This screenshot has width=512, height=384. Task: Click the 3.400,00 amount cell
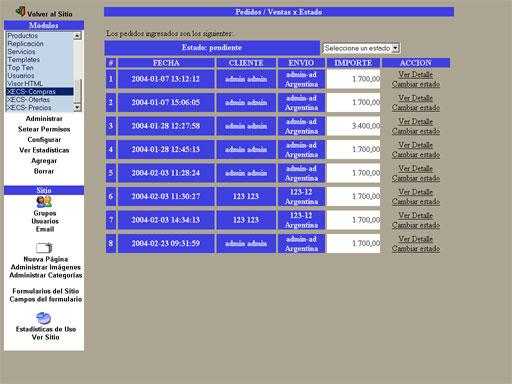click(353, 126)
